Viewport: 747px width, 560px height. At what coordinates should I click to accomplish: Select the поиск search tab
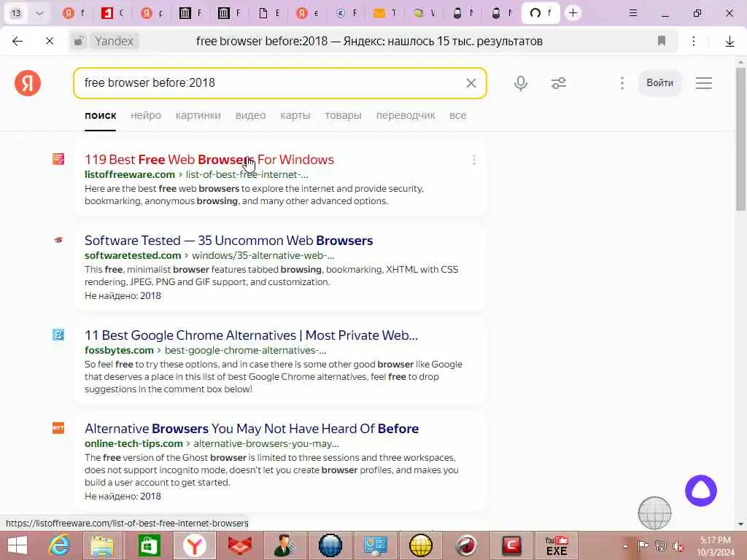coord(101,115)
